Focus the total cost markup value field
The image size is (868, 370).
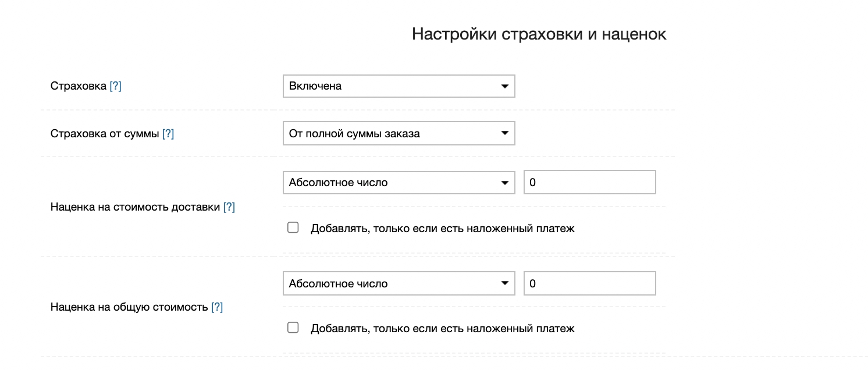(x=589, y=284)
